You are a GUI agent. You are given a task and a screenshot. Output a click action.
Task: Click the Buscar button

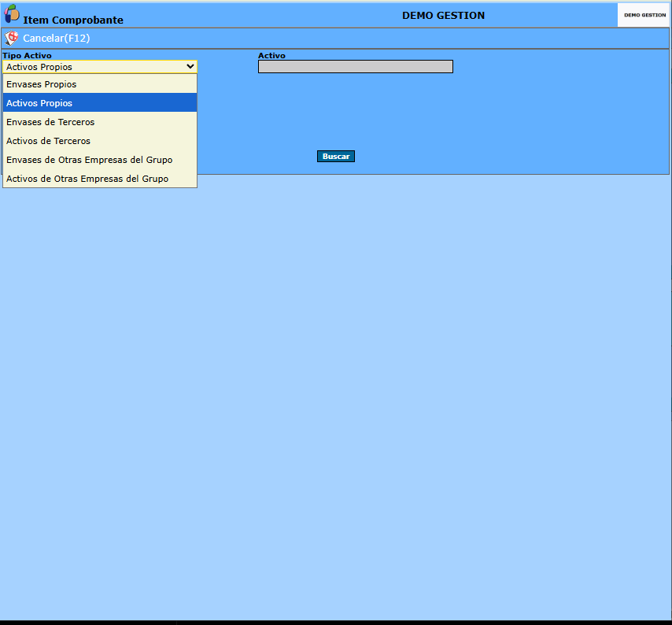coord(335,157)
